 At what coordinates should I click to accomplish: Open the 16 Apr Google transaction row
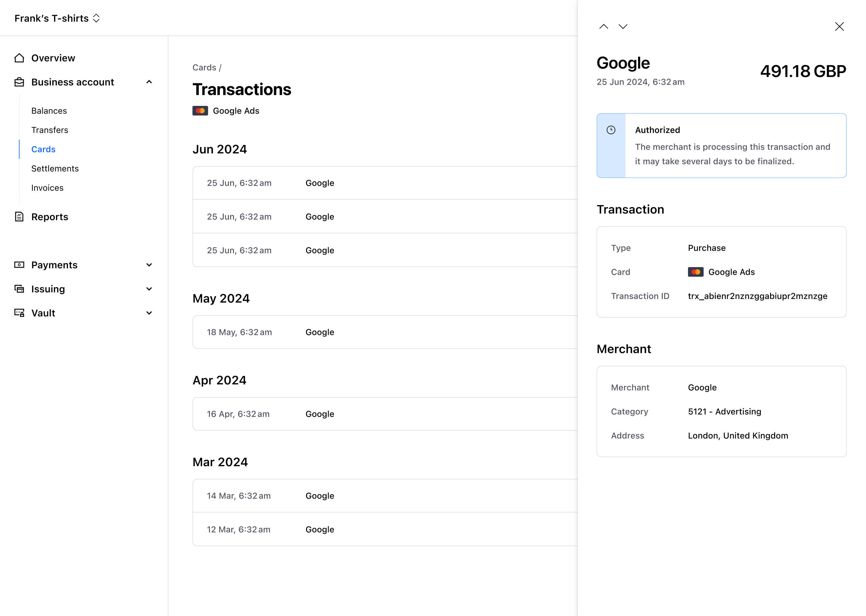tap(385, 414)
